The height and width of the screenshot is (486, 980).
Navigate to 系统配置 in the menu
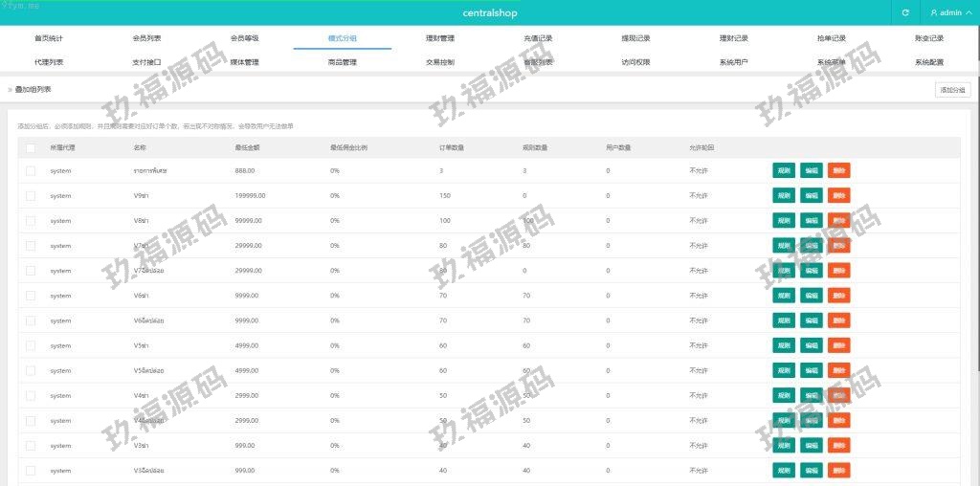pos(928,62)
